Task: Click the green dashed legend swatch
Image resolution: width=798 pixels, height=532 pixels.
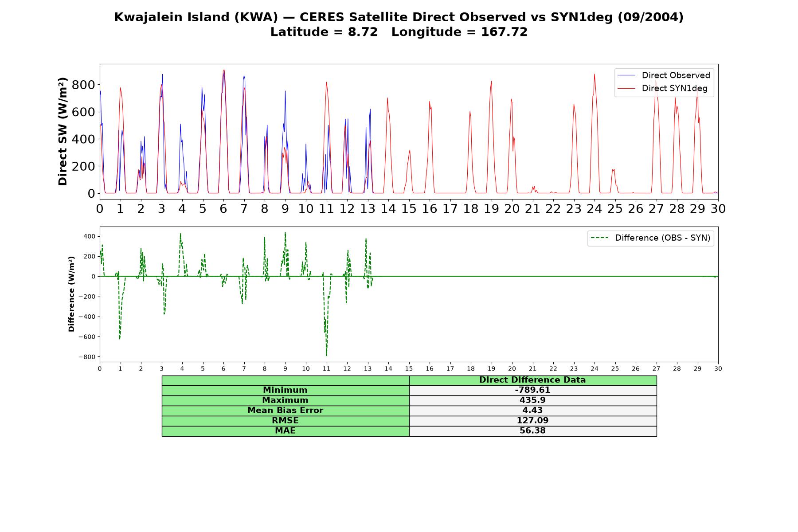Action: point(599,238)
